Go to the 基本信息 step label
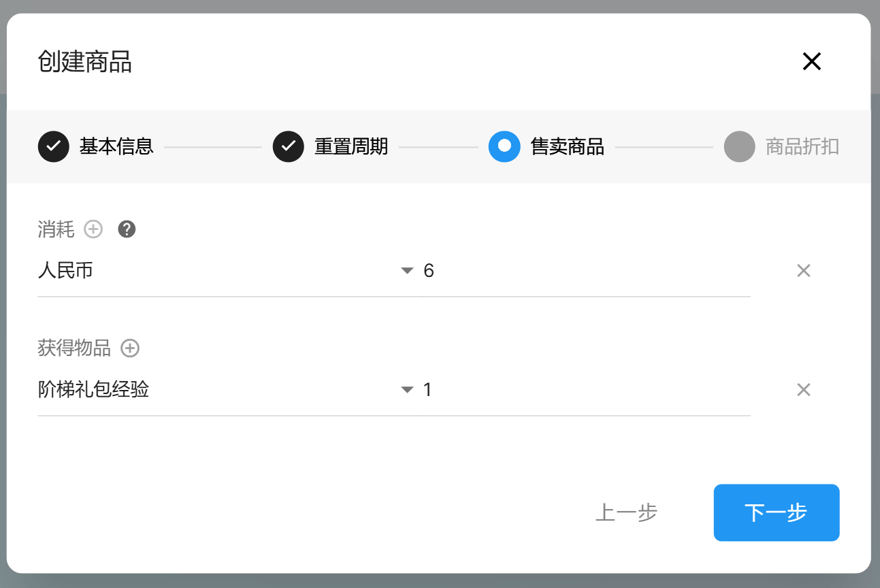880x588 pixels. point(116,146)
